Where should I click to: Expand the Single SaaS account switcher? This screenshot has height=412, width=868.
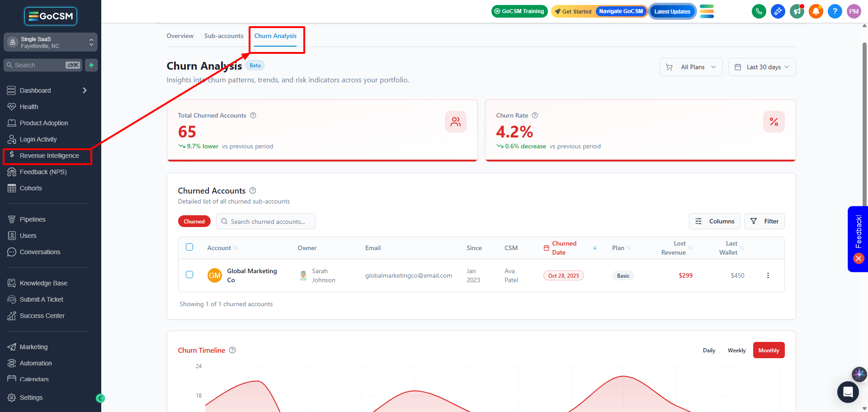[x=51, y=43]
